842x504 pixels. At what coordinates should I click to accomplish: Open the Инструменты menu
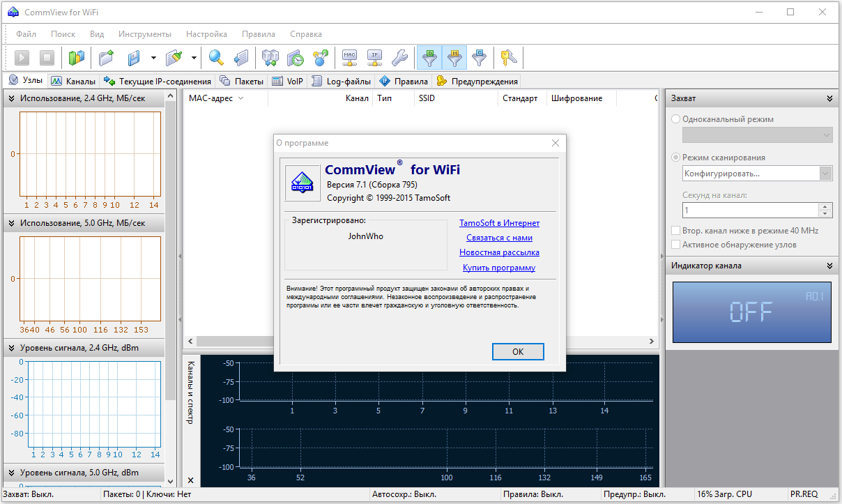click(x=145, y=33)
